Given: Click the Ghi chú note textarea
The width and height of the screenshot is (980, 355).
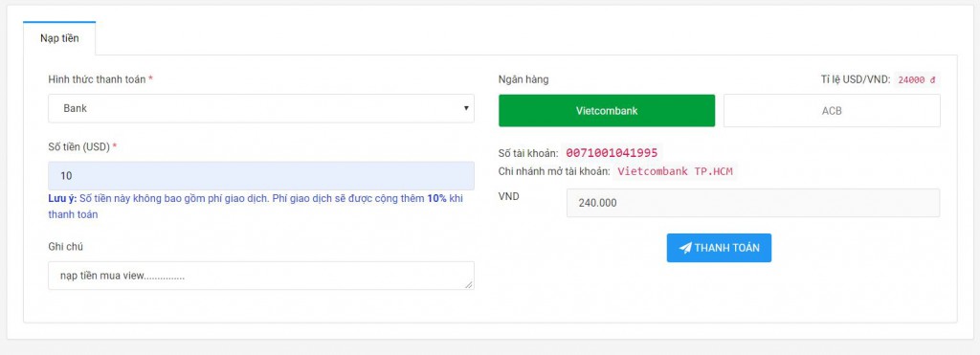Looking at the screenshot, I should [x=261, y=276].
